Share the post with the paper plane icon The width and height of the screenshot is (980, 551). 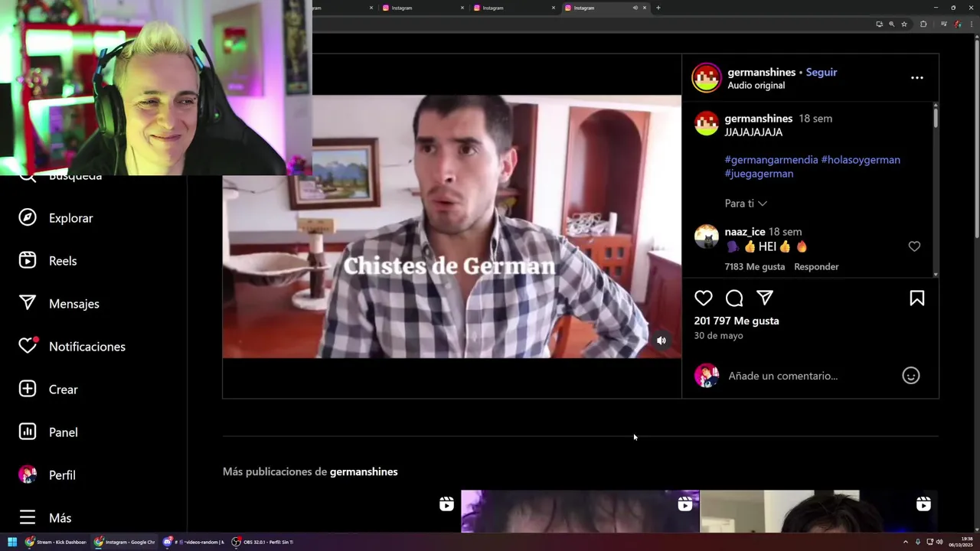point(765,298)
